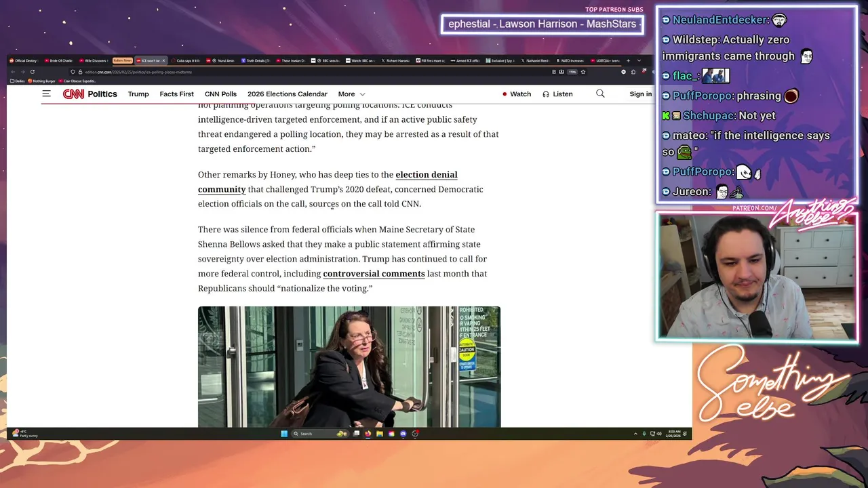Open CNN Polls nav item
Image resolution: width=868 pixels, height=488 pixels.
click(220, 94)
